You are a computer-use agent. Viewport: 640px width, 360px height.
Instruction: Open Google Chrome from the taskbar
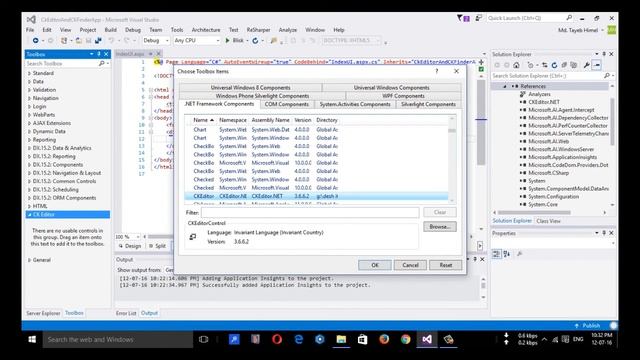pos(405,339)
